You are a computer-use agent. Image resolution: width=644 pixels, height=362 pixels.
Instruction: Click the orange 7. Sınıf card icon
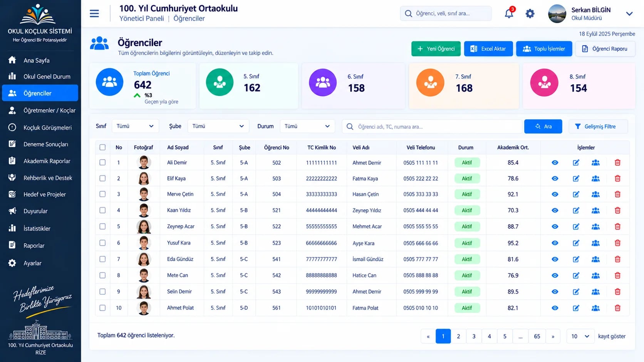coord(430,82)
